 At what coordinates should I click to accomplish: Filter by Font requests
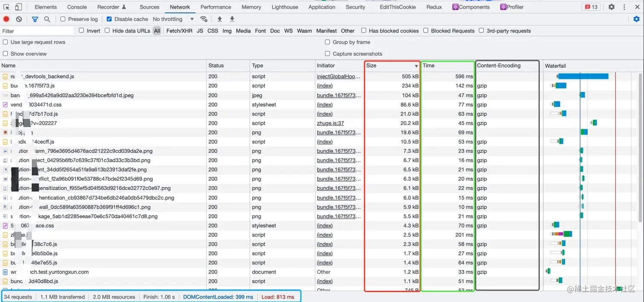(x=260, y=31)
